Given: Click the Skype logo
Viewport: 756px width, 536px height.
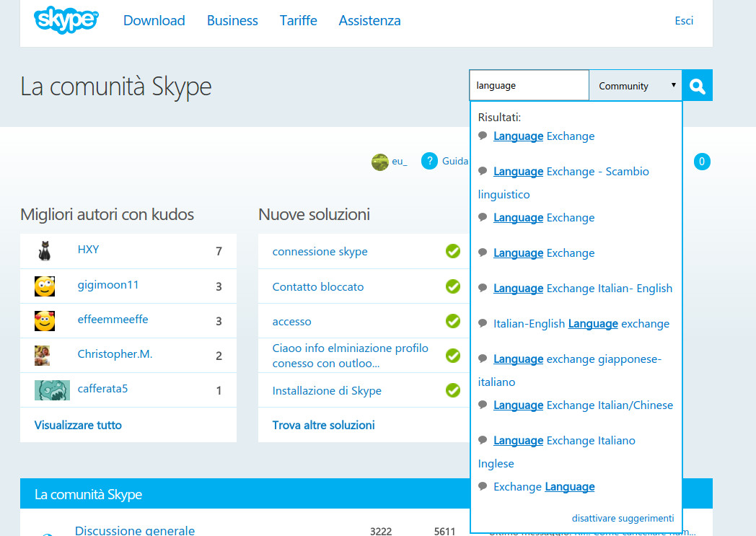Looking at the screenshot, I should pos(66,19).
